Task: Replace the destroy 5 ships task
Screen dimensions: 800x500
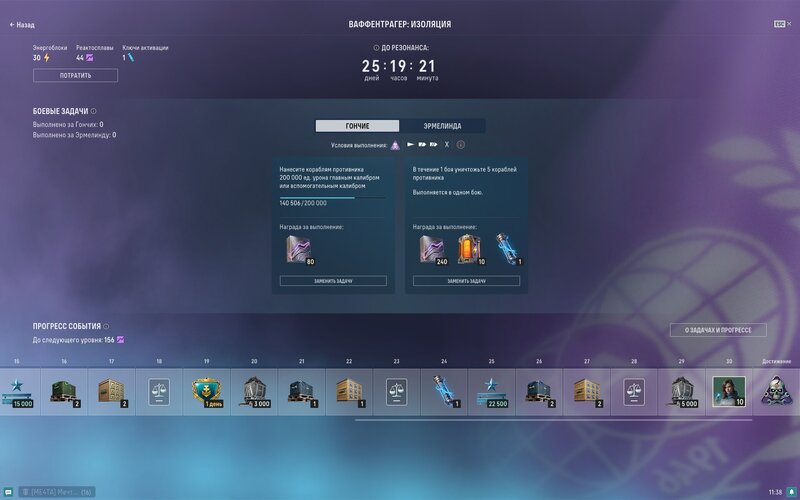Action: tap(466, 281)
